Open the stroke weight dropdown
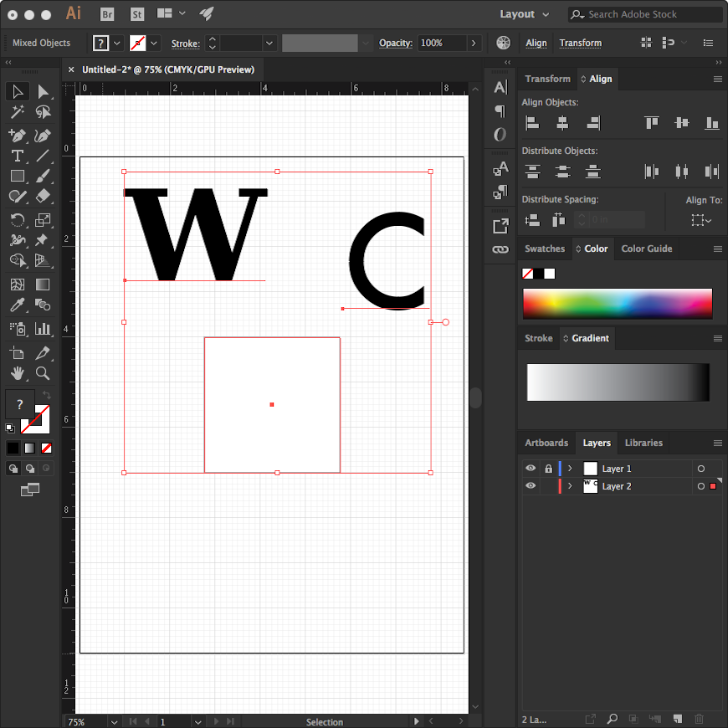This screenshot has width=728, height=728. pos(269,43)
